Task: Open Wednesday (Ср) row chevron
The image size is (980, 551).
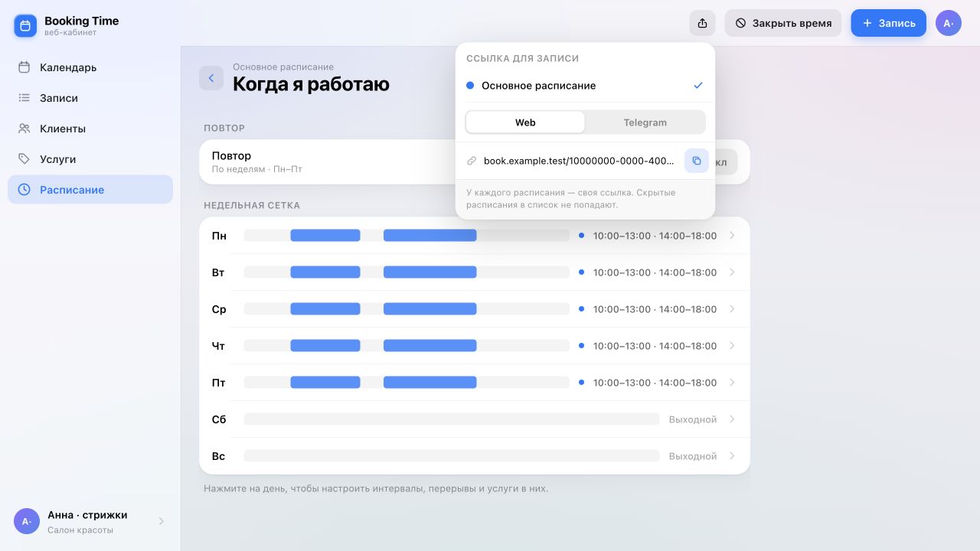Action: [732, 309]
